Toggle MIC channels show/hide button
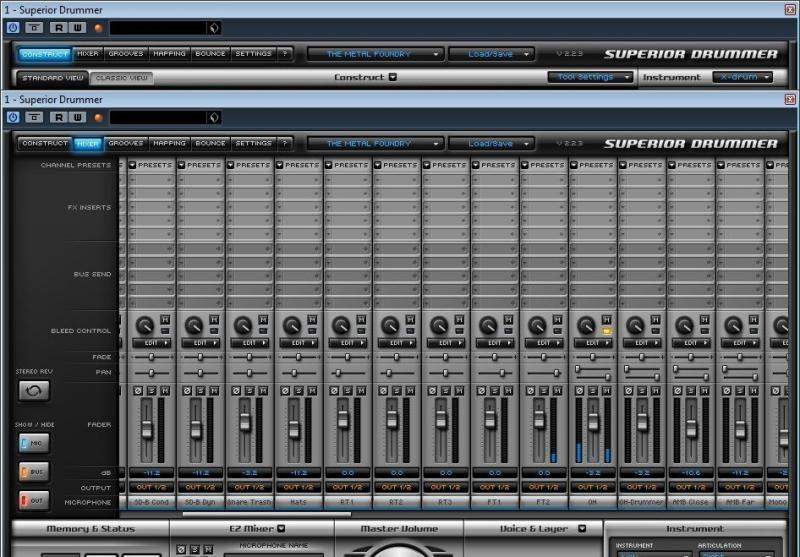 click(x=33, y=442)
